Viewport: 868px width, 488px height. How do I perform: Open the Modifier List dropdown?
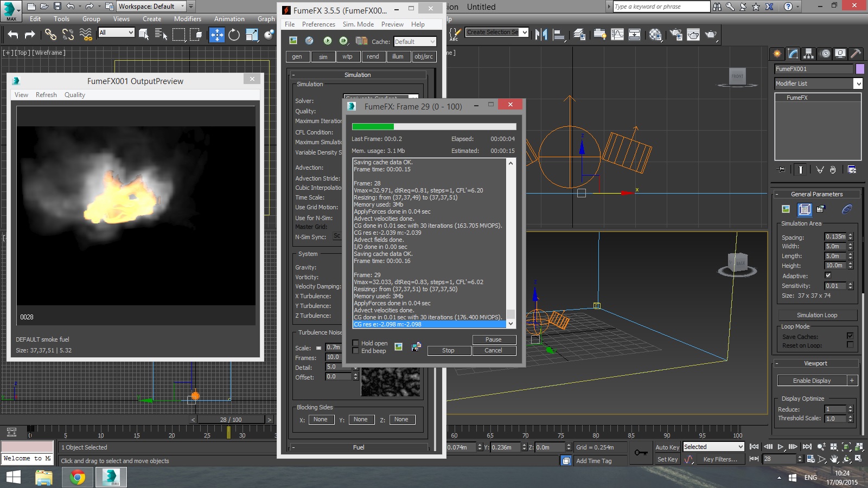tap(818, 84)
